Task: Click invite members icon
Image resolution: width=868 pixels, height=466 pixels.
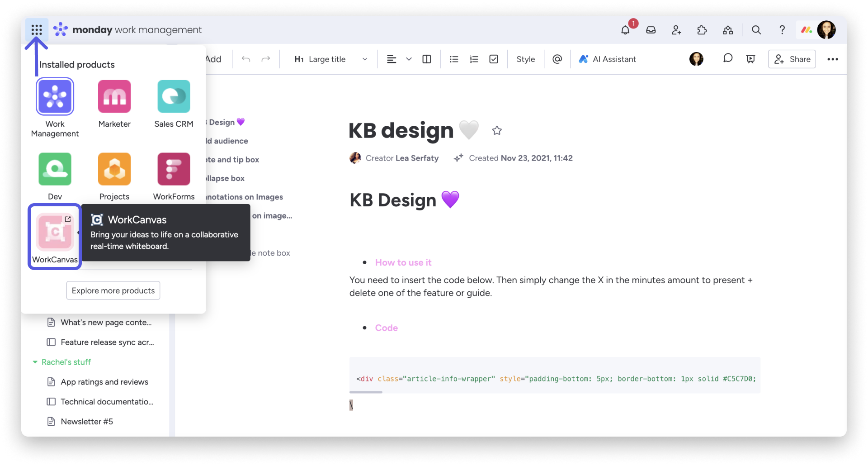Action: point(676,30)
